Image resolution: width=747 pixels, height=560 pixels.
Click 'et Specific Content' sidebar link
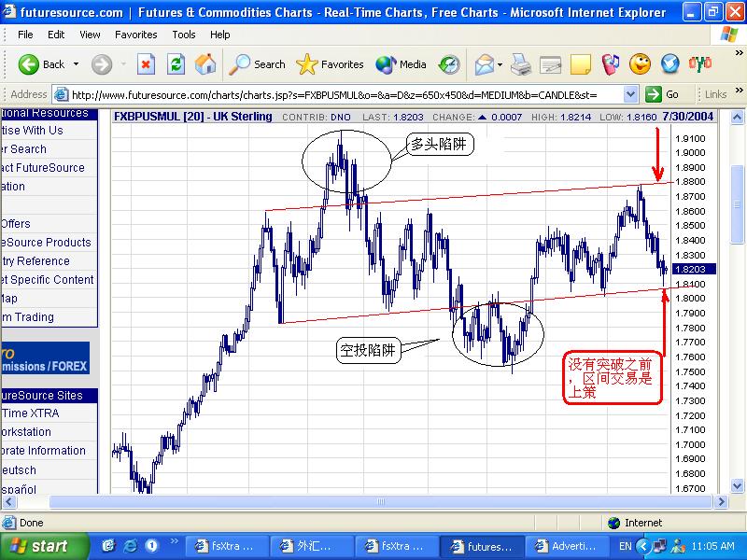click(x=48, y=279)
